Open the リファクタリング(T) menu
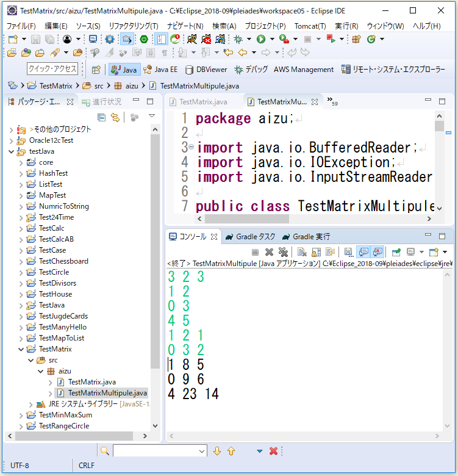 pyautogui.click(x=134, y=26)
